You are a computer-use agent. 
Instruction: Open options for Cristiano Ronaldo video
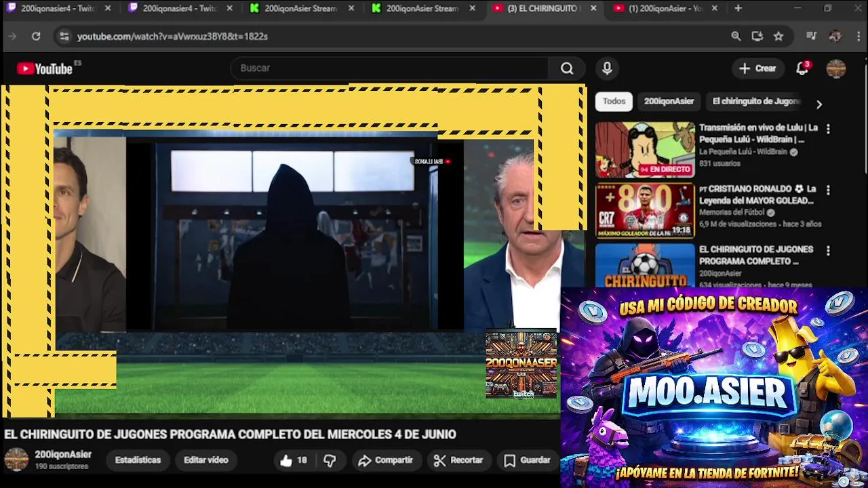[827, 190]
